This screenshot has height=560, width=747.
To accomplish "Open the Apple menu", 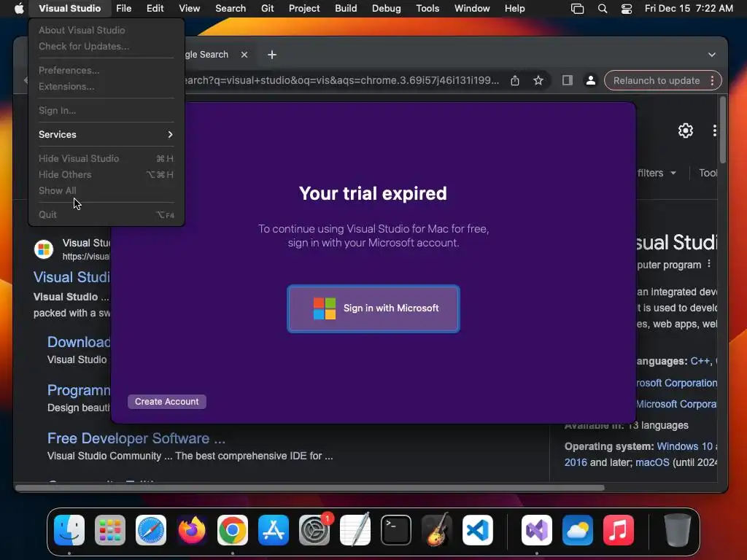I will pos(19,8).
